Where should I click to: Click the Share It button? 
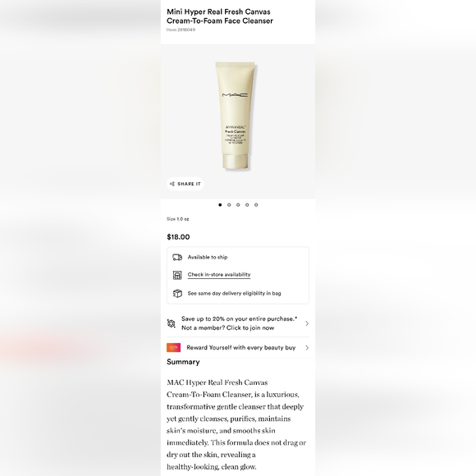click(x=185, y=184)
